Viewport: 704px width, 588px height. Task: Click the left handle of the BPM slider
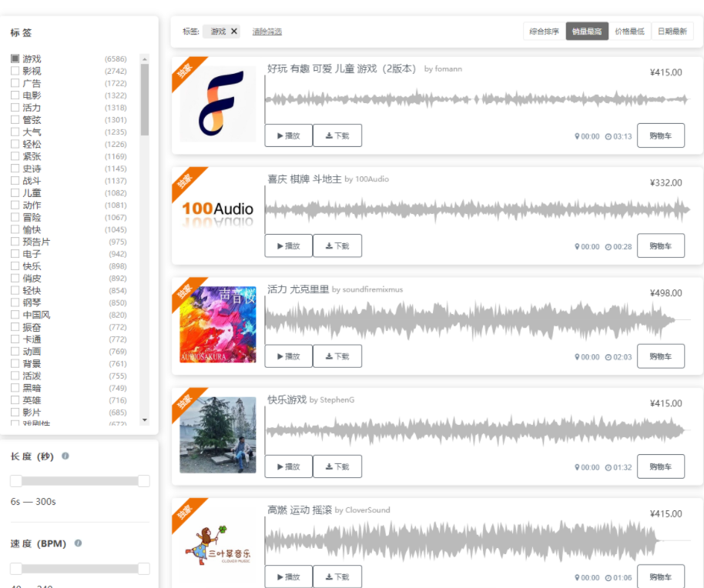point(16,569)
